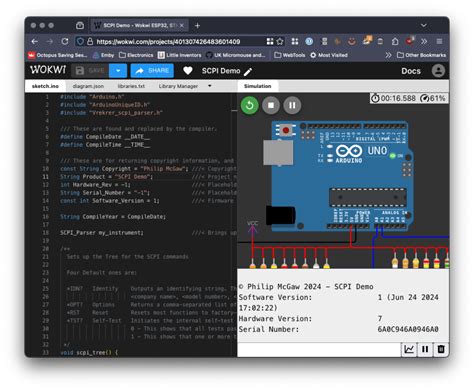Open the Docs link
Screen dimensions: 474x390
pyautogui.click(x=411, y=71)
